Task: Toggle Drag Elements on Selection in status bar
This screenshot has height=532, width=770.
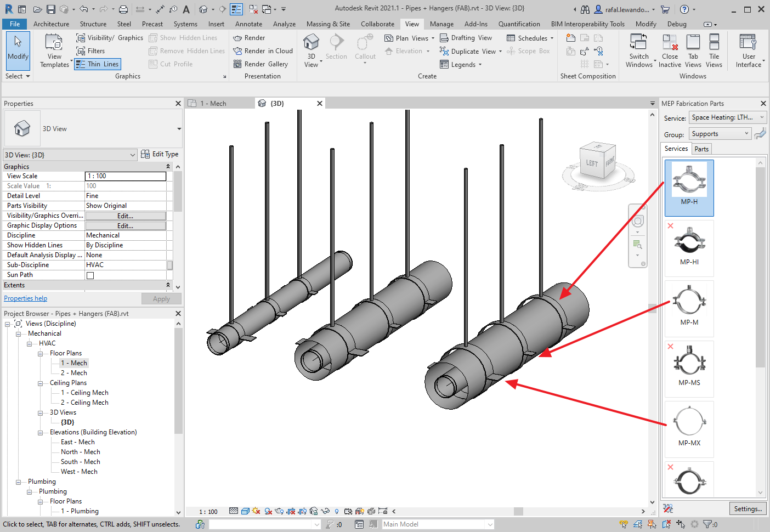Action: (x=681, y=524)
